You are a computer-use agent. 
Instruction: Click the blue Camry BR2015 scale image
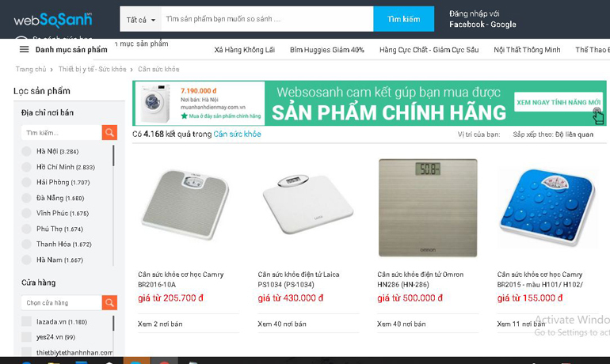pyautogui.click(x=547, y=207)
